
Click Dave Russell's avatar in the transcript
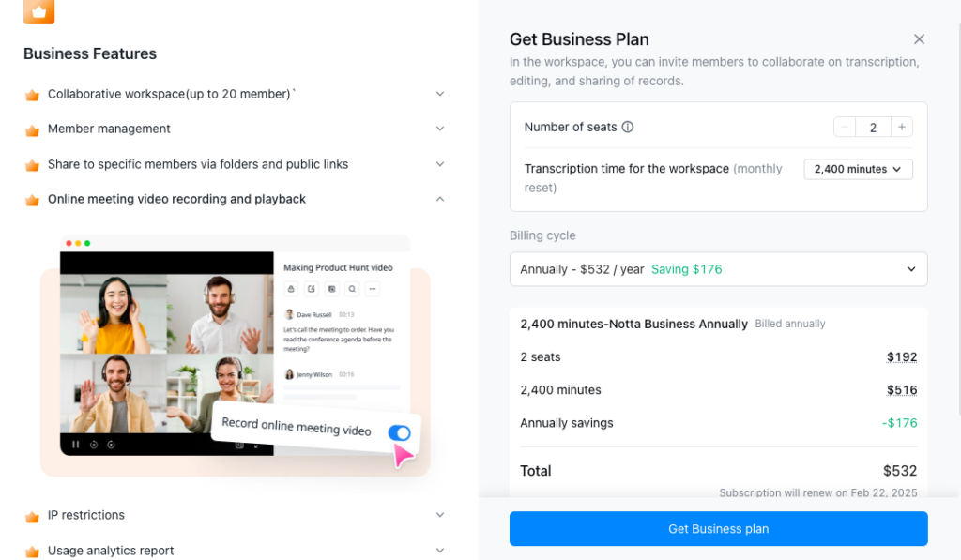pyautogui.click(x=290, y=314)
